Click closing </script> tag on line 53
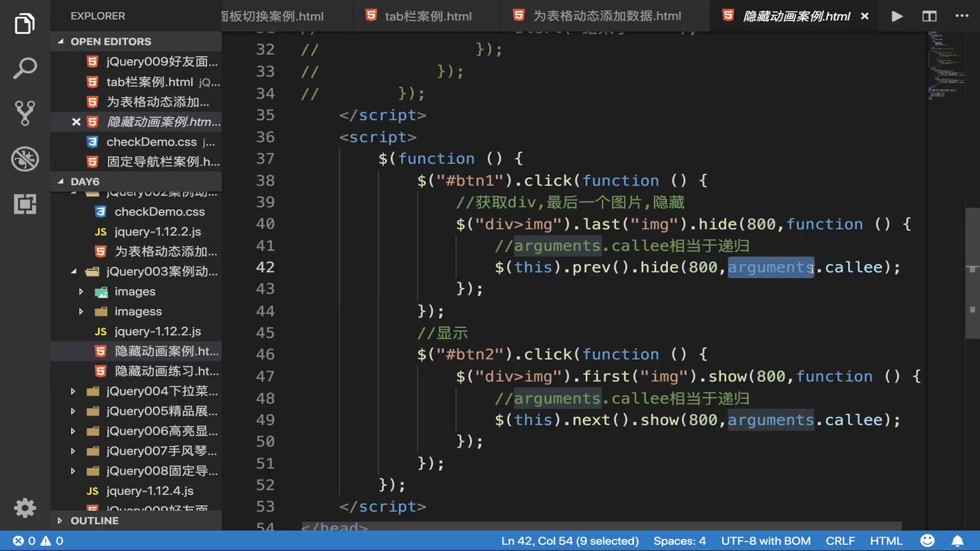 point(382,507)
